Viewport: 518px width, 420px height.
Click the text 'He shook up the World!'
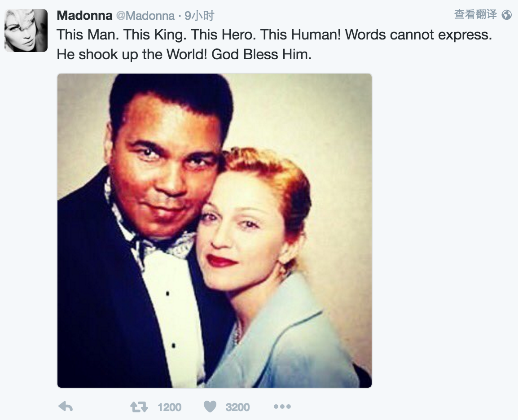(132, 55)
